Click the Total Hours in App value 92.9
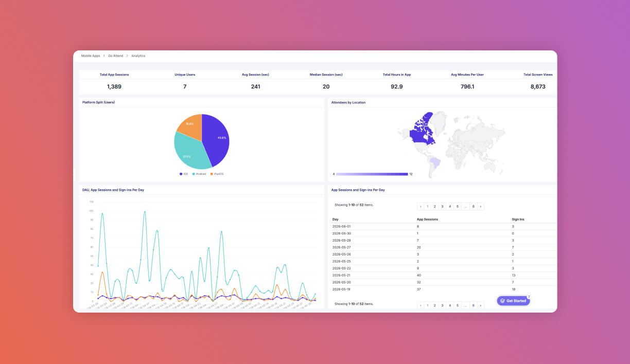630x364 pixels. (x=397, y=86)
